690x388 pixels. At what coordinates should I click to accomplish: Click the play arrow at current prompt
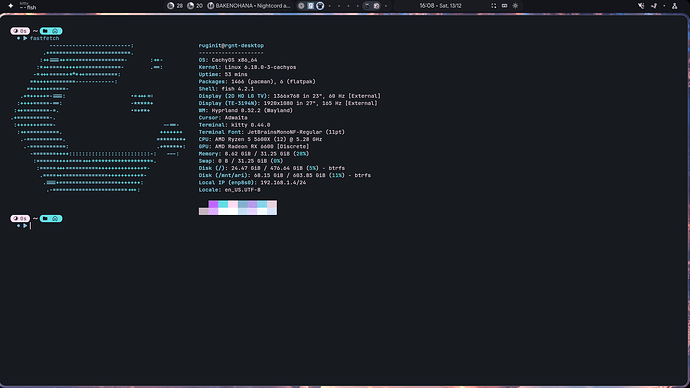coord(25,226)
